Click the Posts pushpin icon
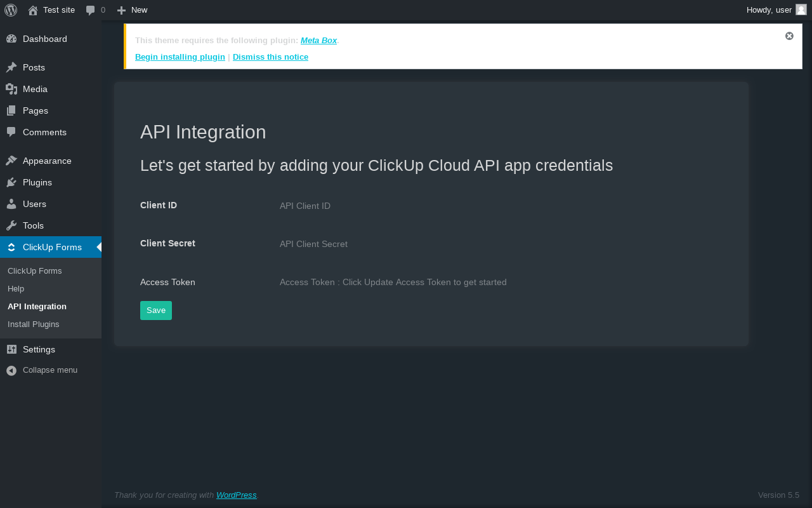The image size is (812, 508). [11, 67]
